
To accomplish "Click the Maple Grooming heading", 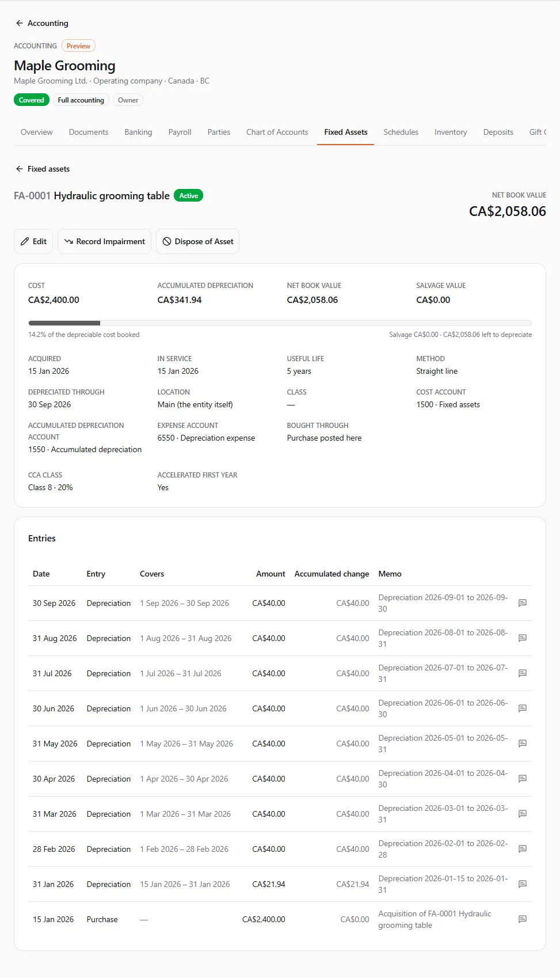I will pos(64,66).
